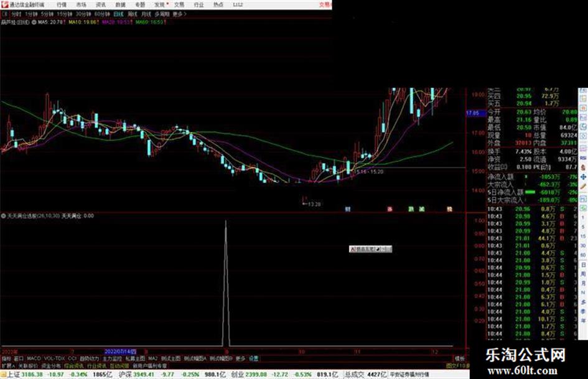Open the 综合资讯 tab

(x=73, y=366)
